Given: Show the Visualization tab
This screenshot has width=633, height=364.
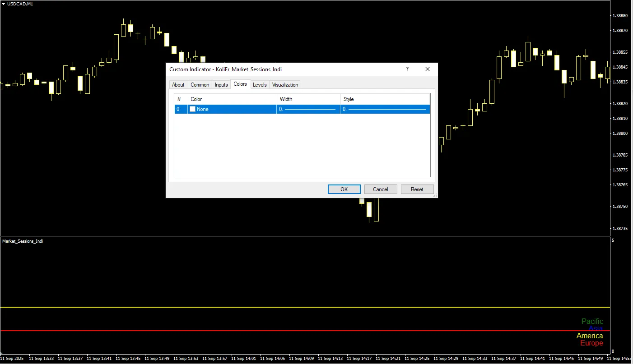Looking at the screenshot, I should (285, 85).
